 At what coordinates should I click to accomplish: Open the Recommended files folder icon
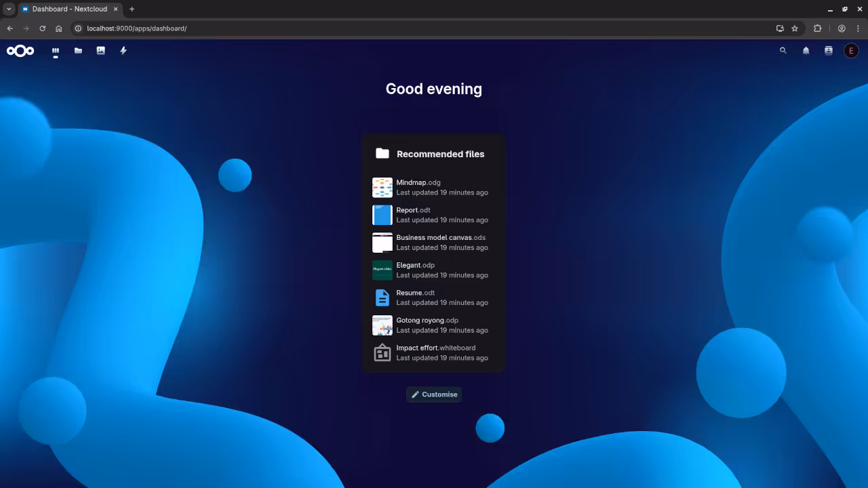coord(382,153)
